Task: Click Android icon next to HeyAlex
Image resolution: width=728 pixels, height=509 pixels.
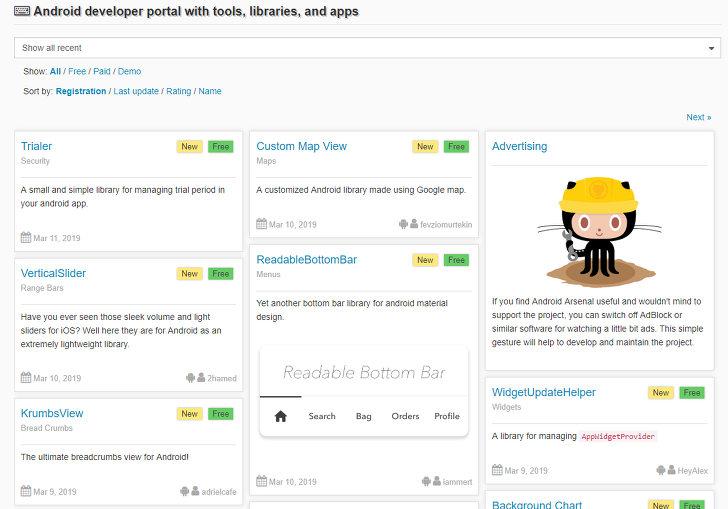Action: tap(661, 470)
